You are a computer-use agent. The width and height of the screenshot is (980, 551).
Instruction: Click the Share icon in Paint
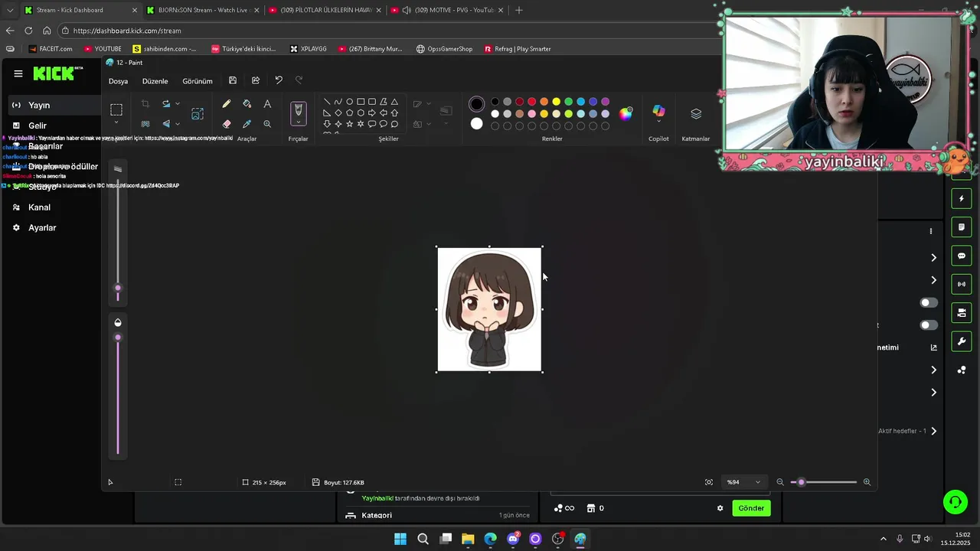(256, 80)
